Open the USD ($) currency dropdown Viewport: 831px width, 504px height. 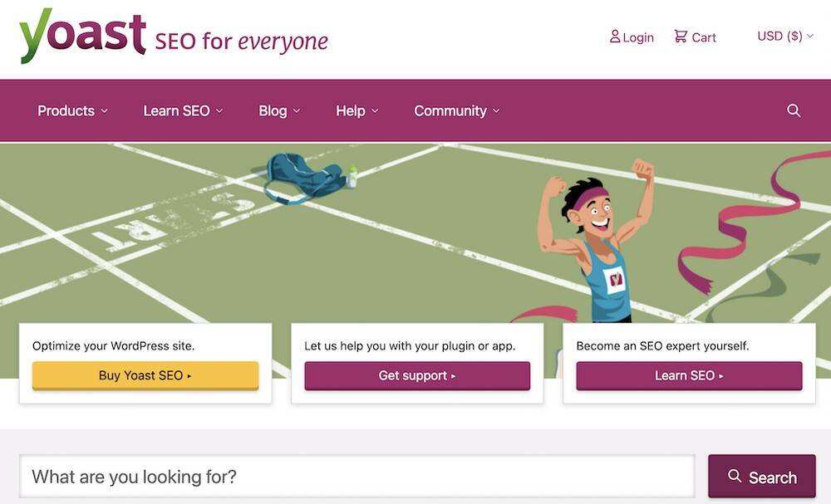(785, 36)
